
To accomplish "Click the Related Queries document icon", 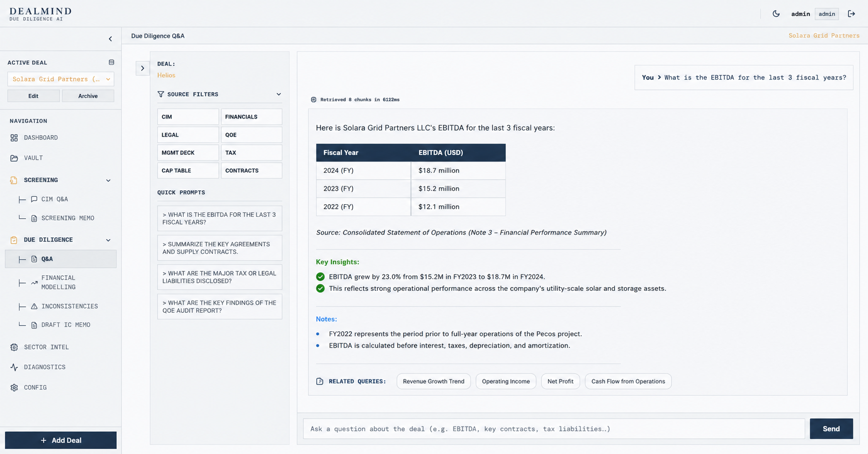I will click(320, 381).
